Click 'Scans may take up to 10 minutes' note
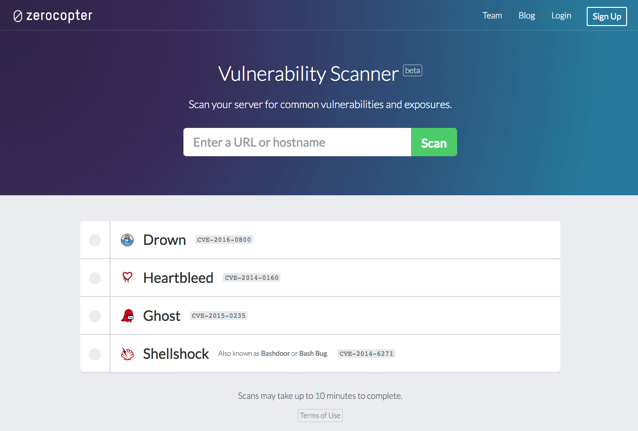Screen dimensions: 638x431 click(320, 396)
